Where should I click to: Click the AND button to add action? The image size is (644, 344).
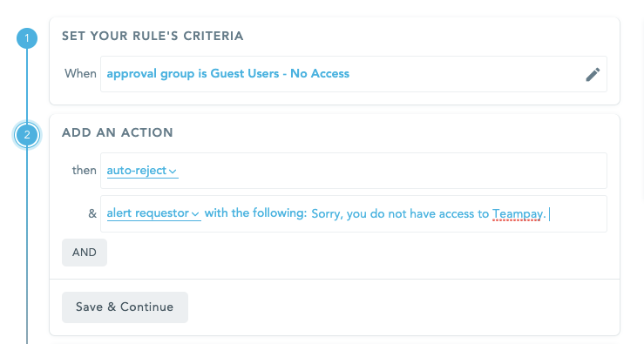[85, 253]
